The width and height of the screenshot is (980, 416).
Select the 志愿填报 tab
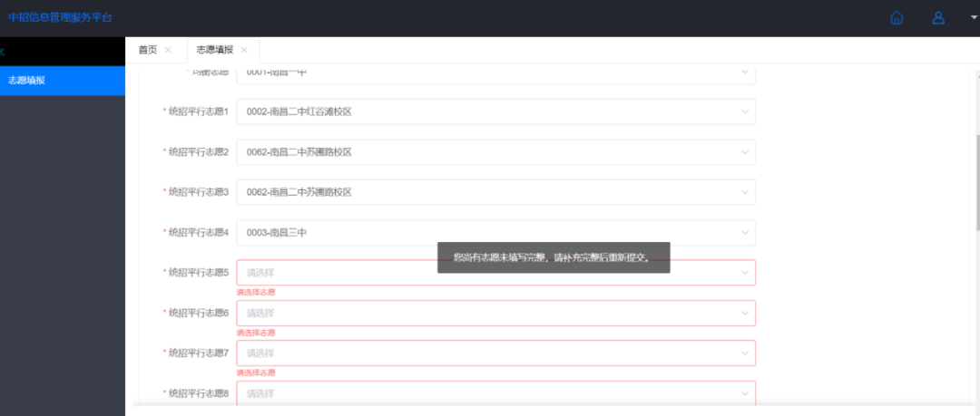pyautogui.click(x=214, y=50)
